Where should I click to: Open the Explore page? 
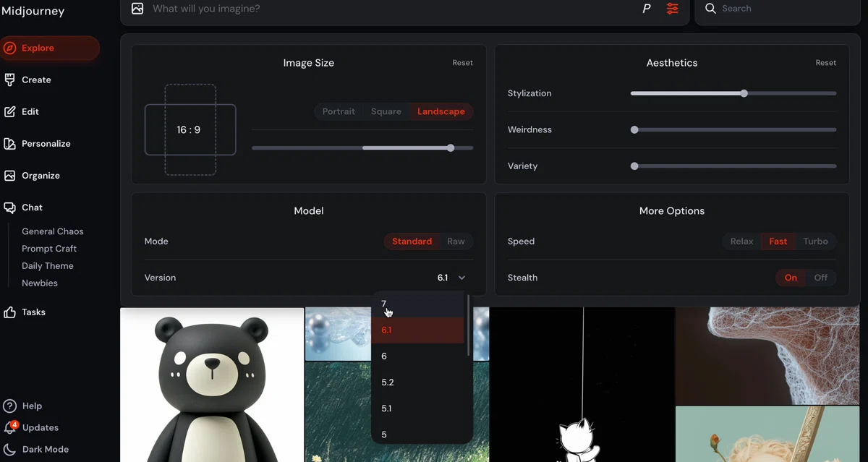tap(50, 48)
